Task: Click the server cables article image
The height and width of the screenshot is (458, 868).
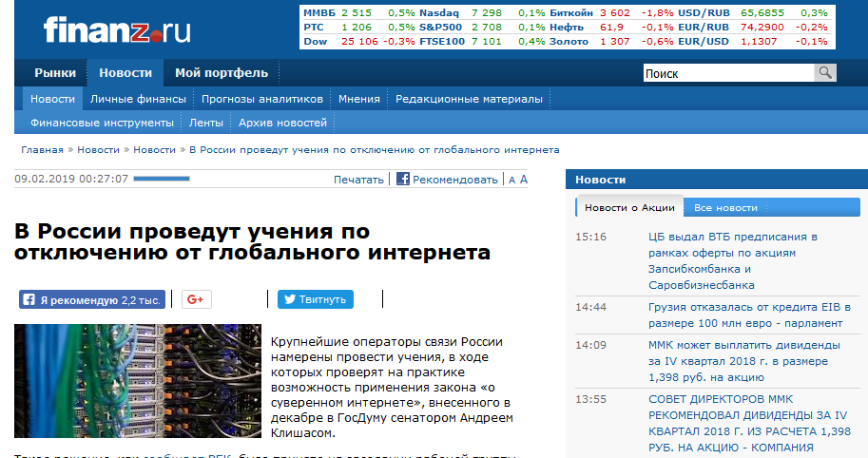Action: coord(138,381)
